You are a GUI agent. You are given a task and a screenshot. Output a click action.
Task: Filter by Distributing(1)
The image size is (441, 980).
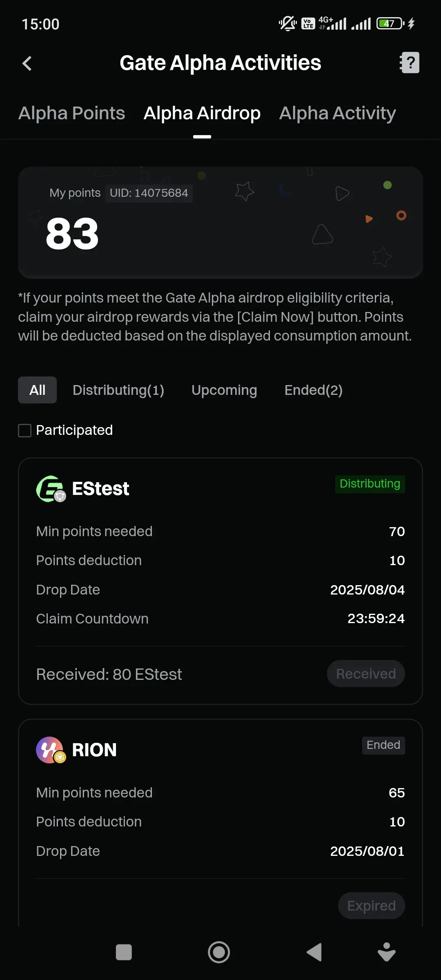click(x=118, y=390)
